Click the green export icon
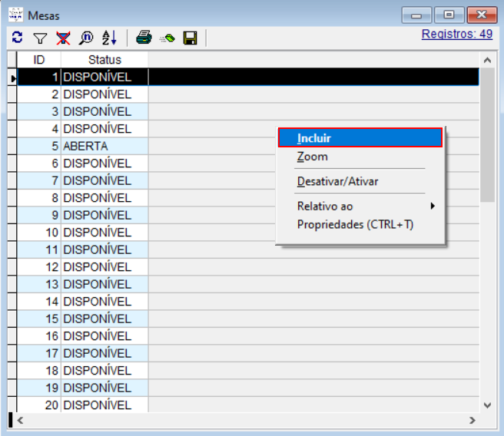 [x=167, y=38]
